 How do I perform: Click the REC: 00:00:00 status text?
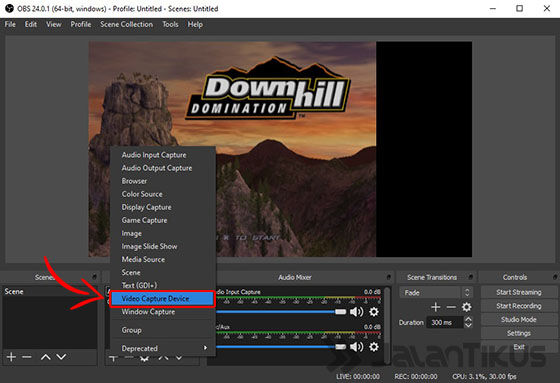416,376
